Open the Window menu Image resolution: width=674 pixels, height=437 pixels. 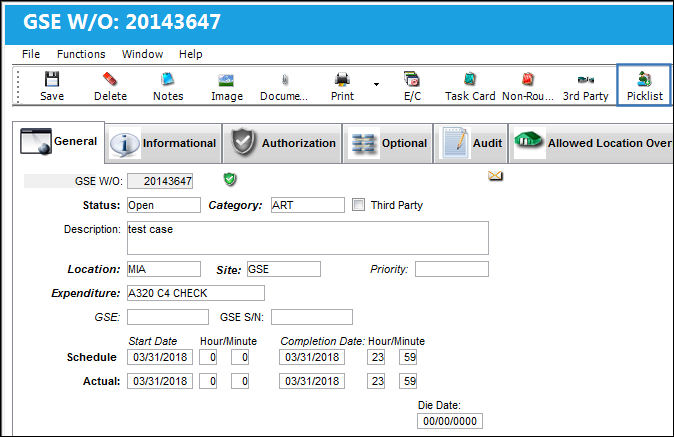click(142, 54)
